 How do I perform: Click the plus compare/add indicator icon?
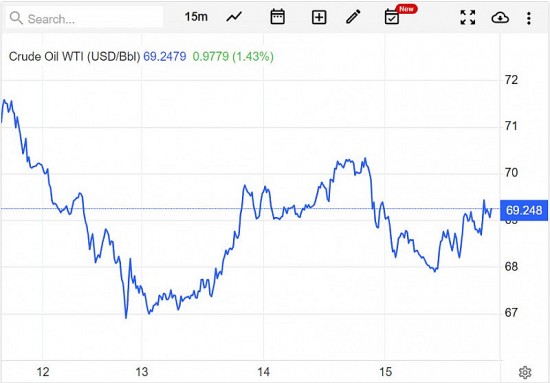[x=319, y=17]
